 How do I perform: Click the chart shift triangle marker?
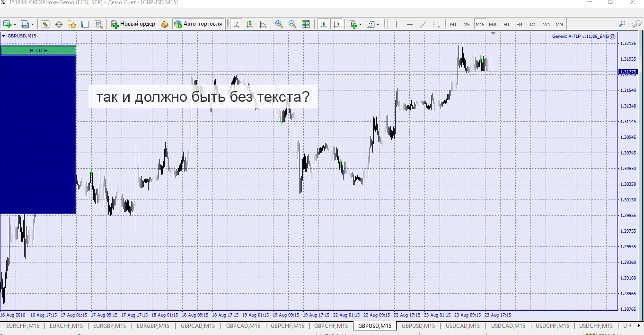coord(493,33)
